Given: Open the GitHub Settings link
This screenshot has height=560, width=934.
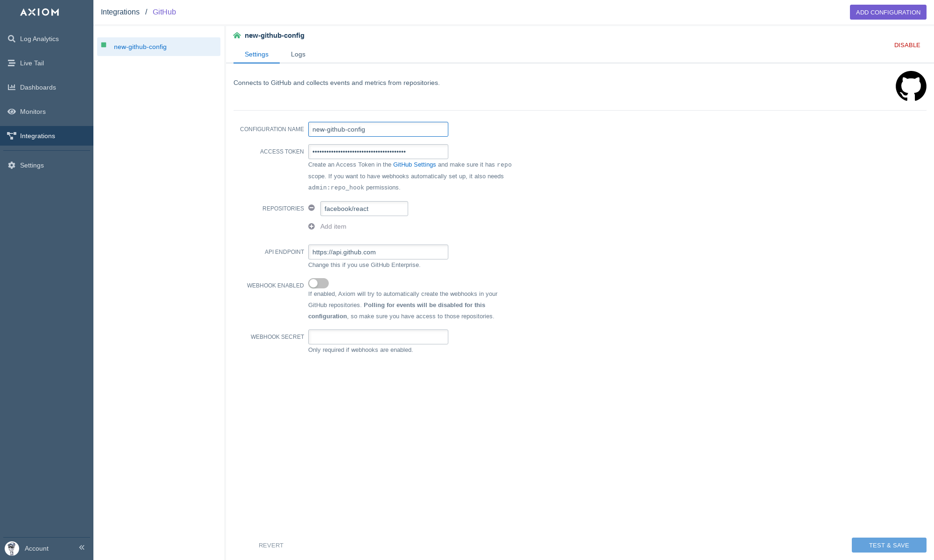Looking at the screenshot, I should coord(414,165).
